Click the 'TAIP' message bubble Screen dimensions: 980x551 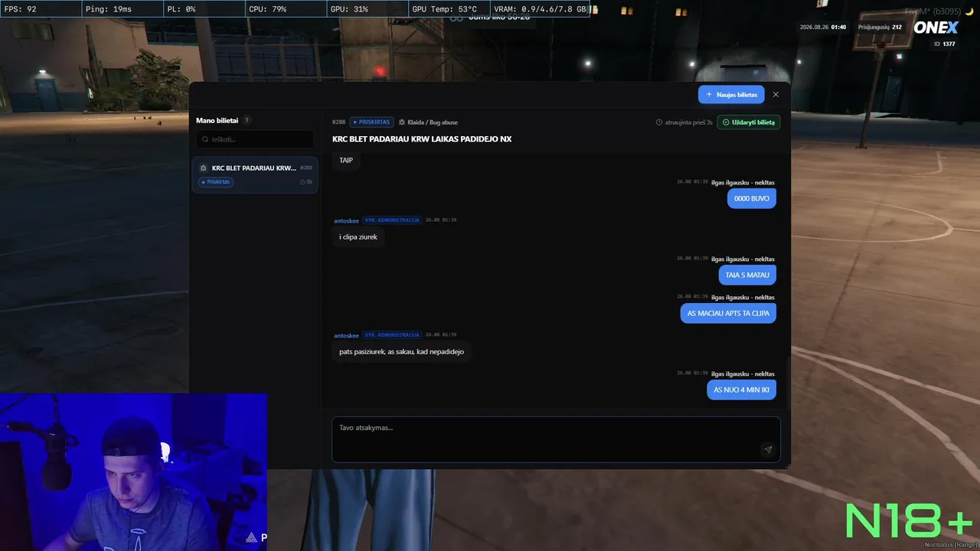[346, 160]
